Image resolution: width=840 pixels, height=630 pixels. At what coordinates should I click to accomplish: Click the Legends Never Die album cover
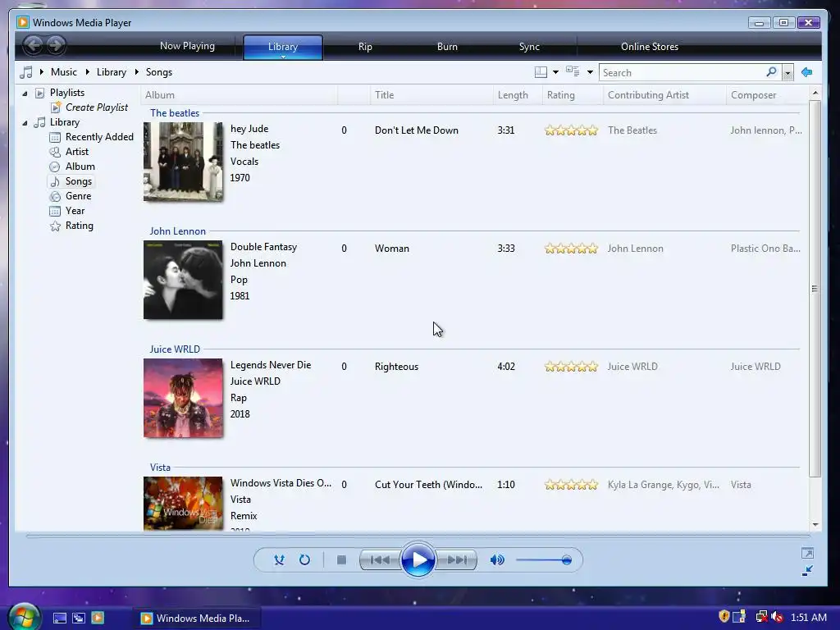pyautogui.click(x=183, y=398)
